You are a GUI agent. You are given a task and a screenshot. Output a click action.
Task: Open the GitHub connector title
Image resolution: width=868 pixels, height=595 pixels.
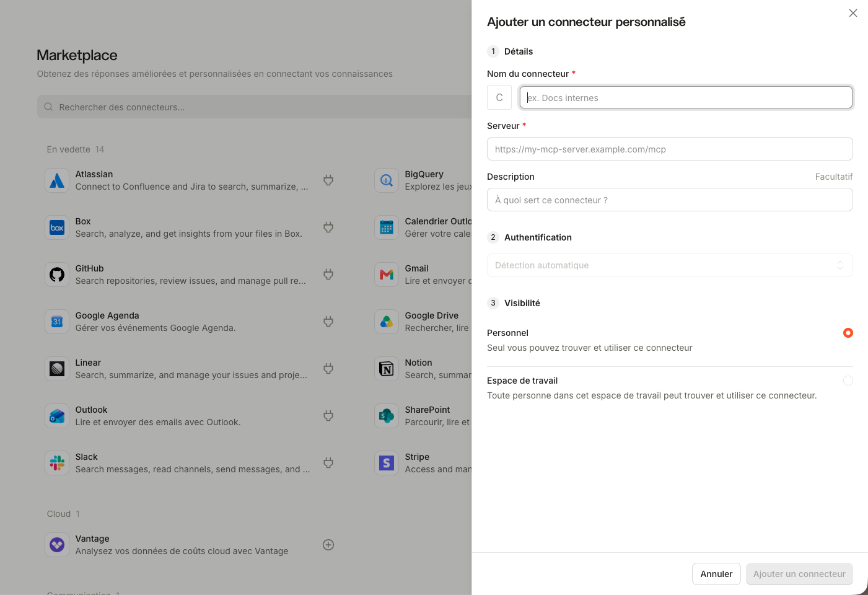(x=90, y=268)
